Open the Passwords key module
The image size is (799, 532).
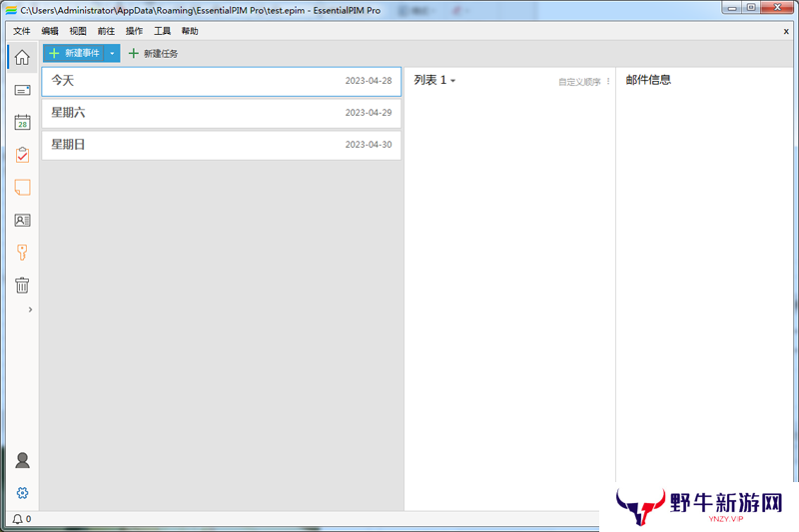click(22, 253)
